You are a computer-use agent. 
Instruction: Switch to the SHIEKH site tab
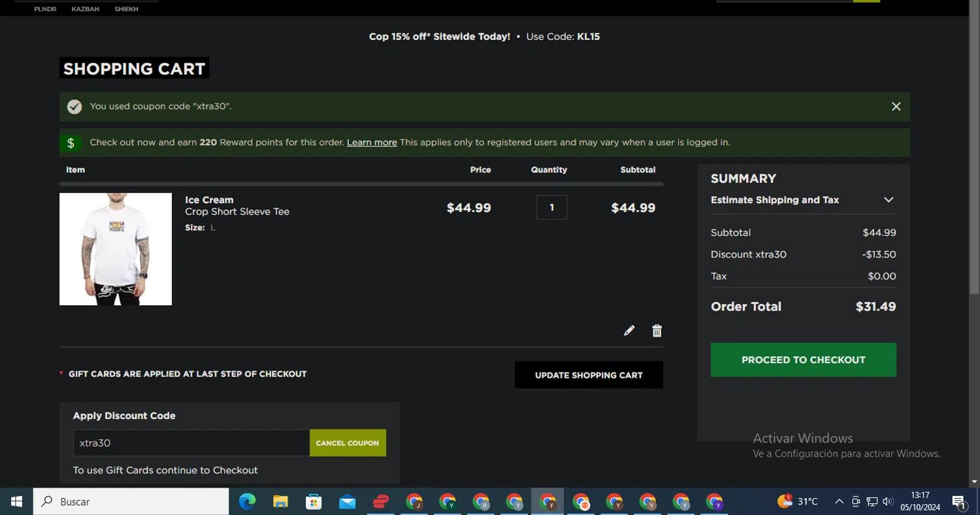[x=126, y=9]
